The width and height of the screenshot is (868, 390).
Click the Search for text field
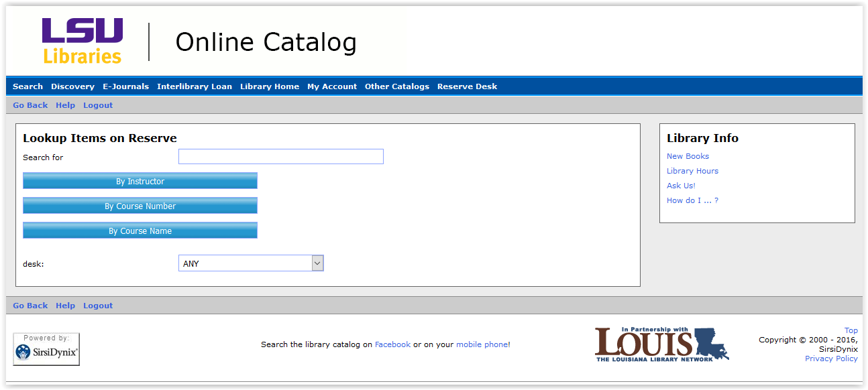point(280,157)
